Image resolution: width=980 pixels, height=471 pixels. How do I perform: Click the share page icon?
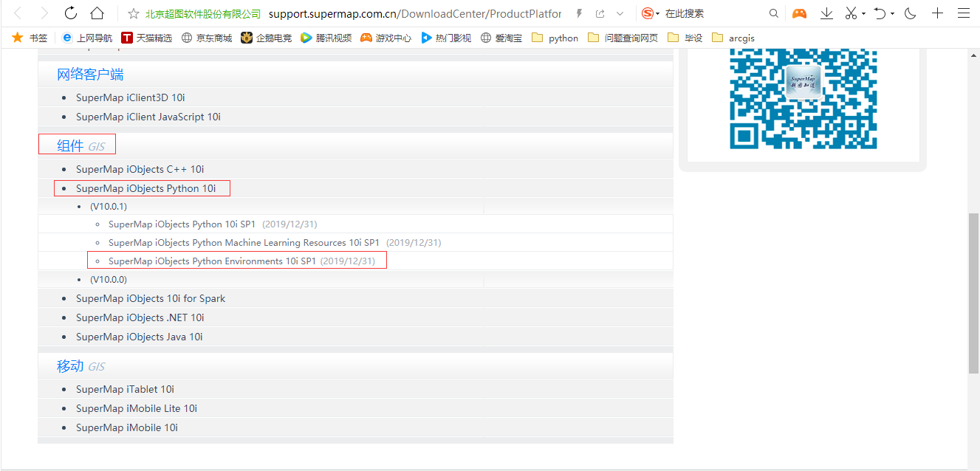click(600, 13)
